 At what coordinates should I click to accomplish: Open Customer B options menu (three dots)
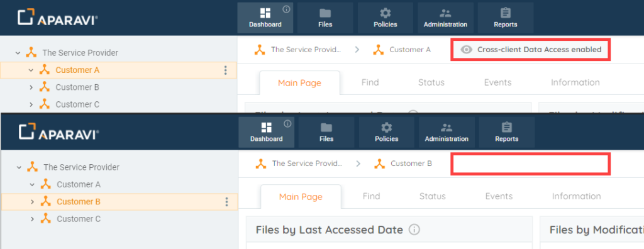226,202
